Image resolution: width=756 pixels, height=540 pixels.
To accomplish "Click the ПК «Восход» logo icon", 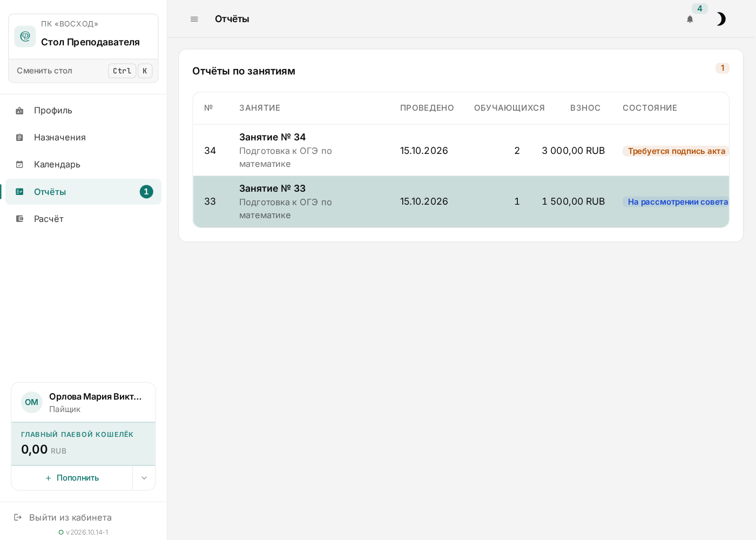I will (x=25, y=36).
